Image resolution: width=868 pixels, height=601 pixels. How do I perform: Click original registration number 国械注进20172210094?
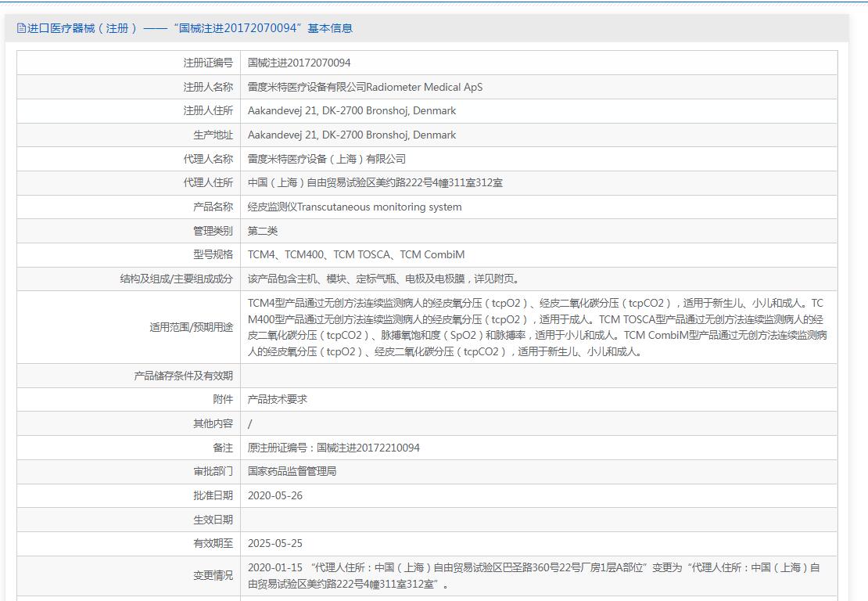pos(333,448)
